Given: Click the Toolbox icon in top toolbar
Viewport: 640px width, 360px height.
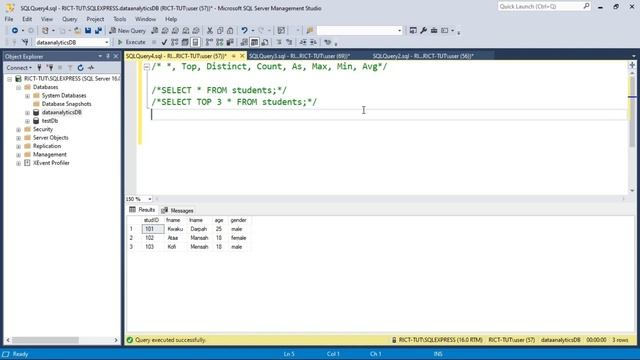Looking at the screenshot, I should (x=434, y=31).
